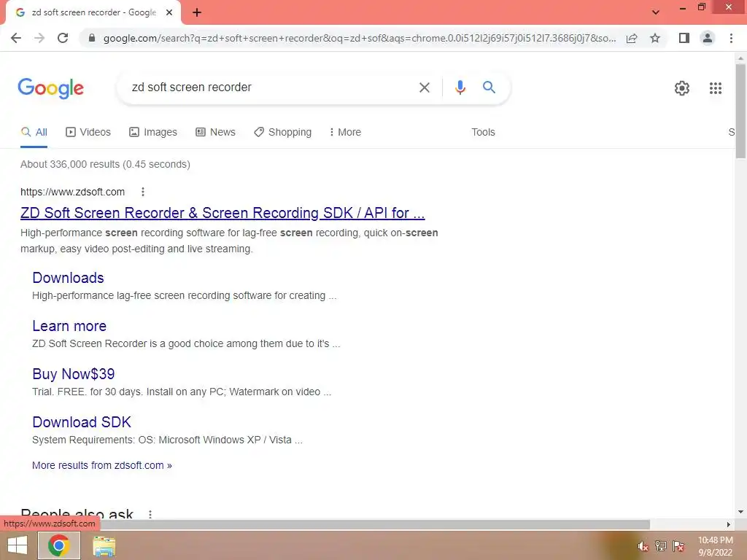Select the All results tab
The width and height of the screenshot is (747, 560).
pyautogui.click(x=34, y=133)
